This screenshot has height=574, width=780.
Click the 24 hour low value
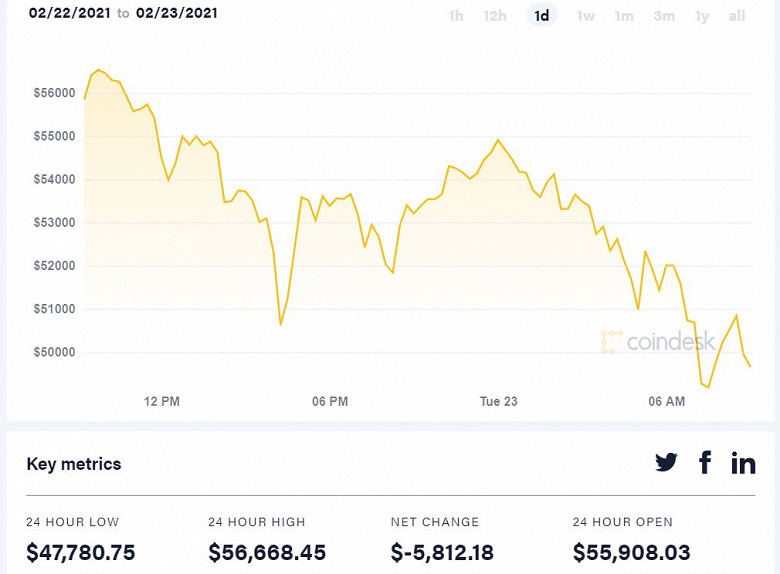click(81, 552)
